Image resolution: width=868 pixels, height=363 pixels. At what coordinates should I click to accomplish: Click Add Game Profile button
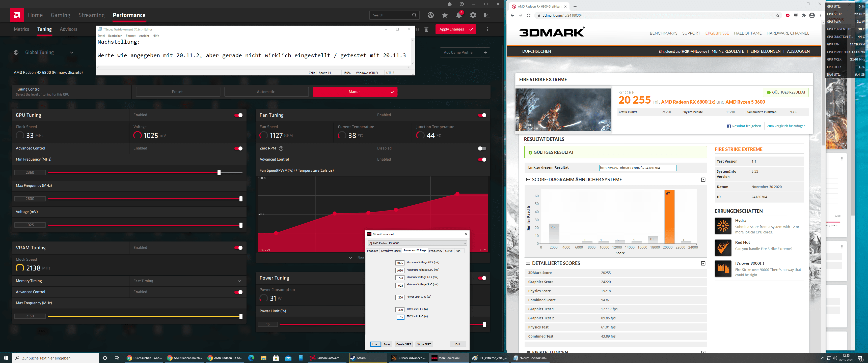465,52
